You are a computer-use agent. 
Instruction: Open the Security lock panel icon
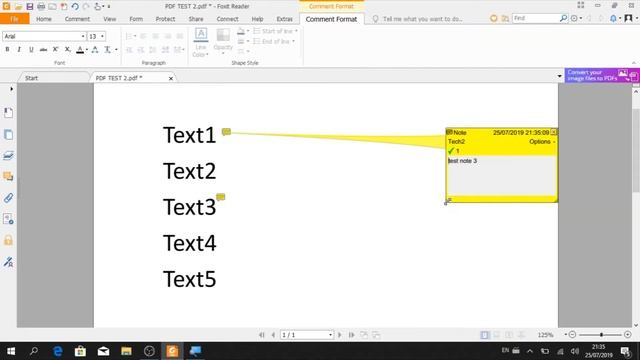[8, 240]
